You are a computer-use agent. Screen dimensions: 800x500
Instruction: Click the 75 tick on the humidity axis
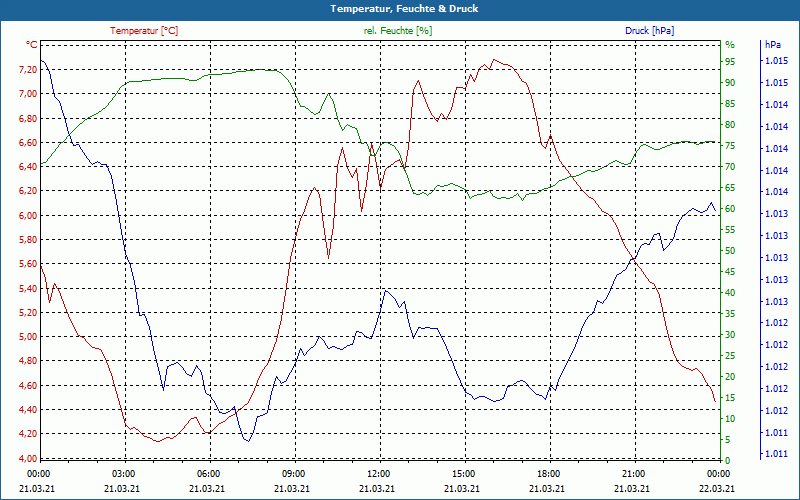730,146
